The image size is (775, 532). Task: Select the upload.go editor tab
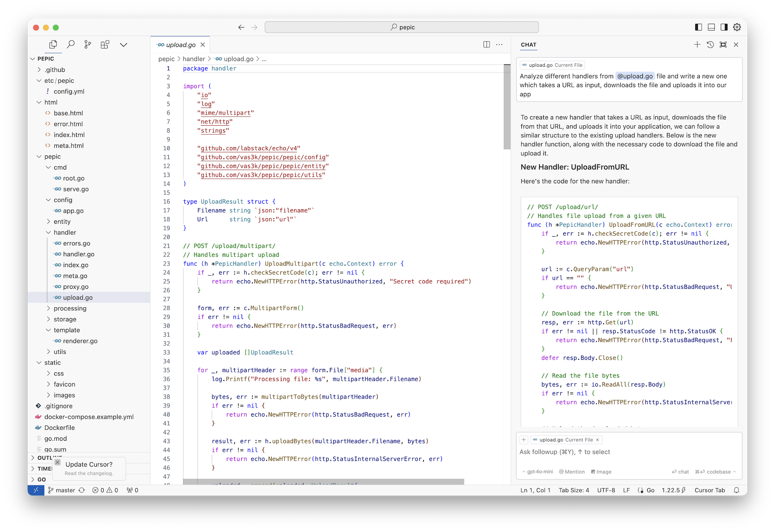tap(180, 45)
